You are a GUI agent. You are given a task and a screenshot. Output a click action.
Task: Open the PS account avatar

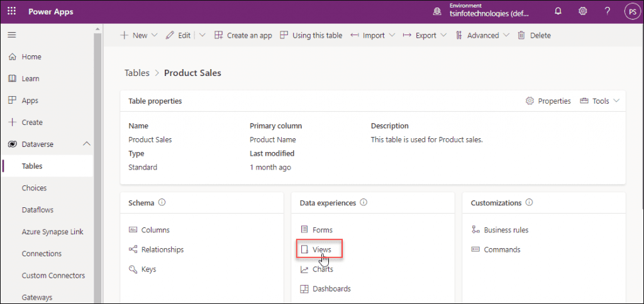(x=632, y=11)
